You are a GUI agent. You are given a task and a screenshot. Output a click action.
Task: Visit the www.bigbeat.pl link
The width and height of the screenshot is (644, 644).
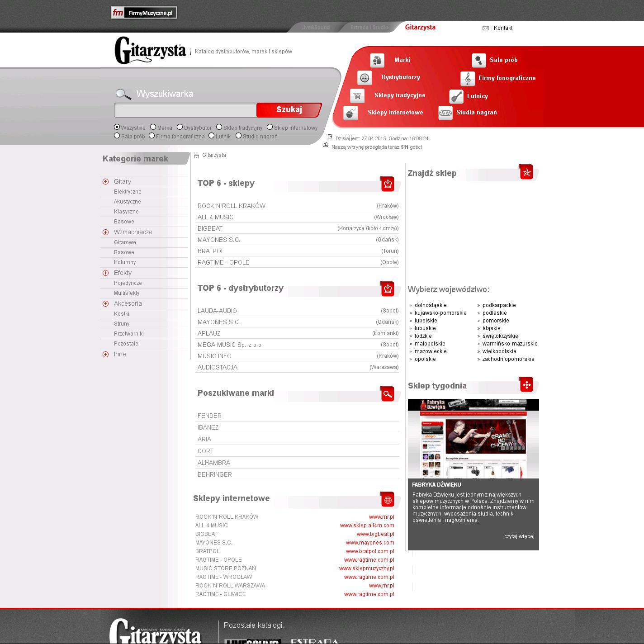[375, 534]
